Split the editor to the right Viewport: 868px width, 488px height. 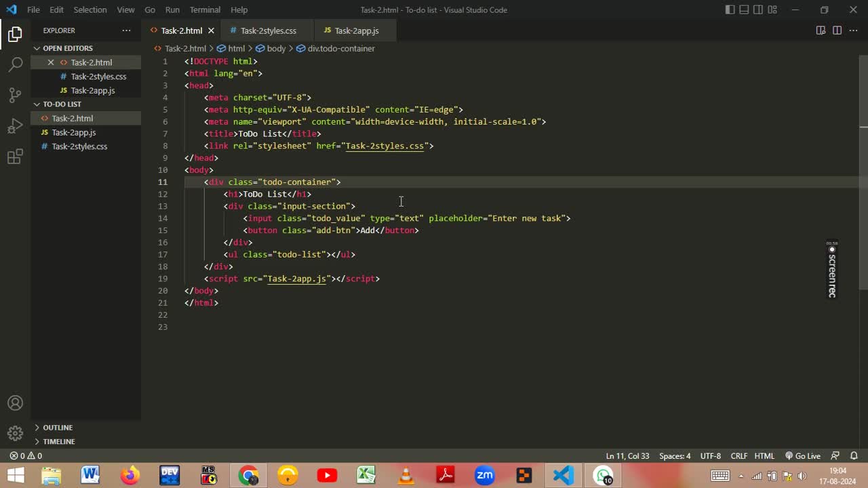click(837, 30)
